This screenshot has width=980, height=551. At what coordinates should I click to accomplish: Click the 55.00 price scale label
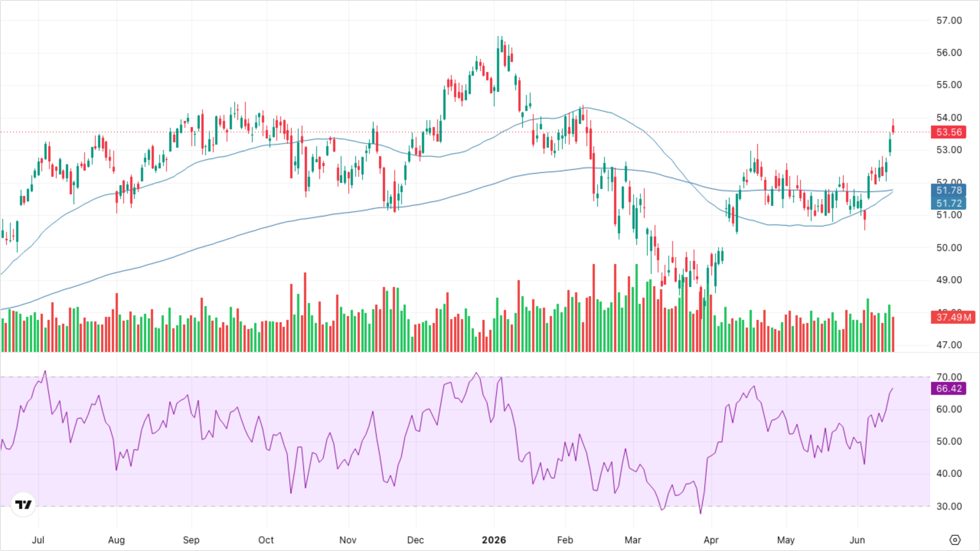pyautogui.click(x=949, y=85)
